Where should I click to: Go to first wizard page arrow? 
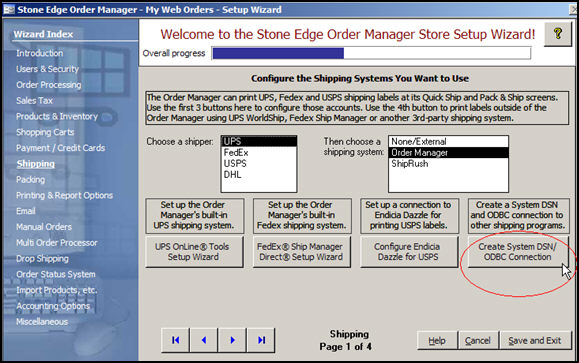pos(175,340)
